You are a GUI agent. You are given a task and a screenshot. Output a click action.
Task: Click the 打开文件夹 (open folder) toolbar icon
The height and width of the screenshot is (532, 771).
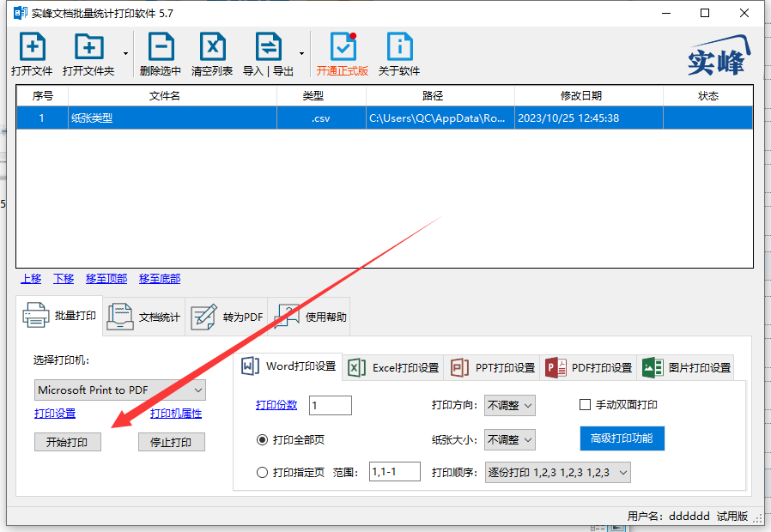[89, 46]
